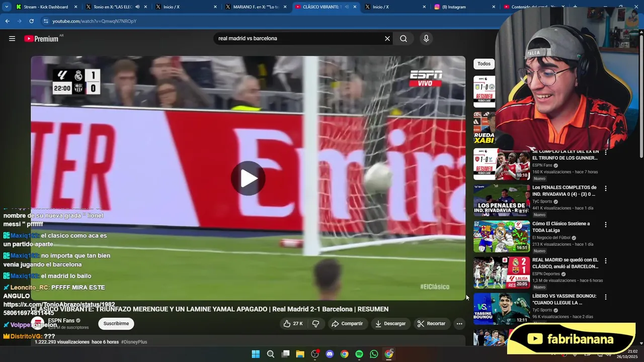644x362 pixels.
Task: Mute audio on Tonio en X tab
Action: coord(137,7)
